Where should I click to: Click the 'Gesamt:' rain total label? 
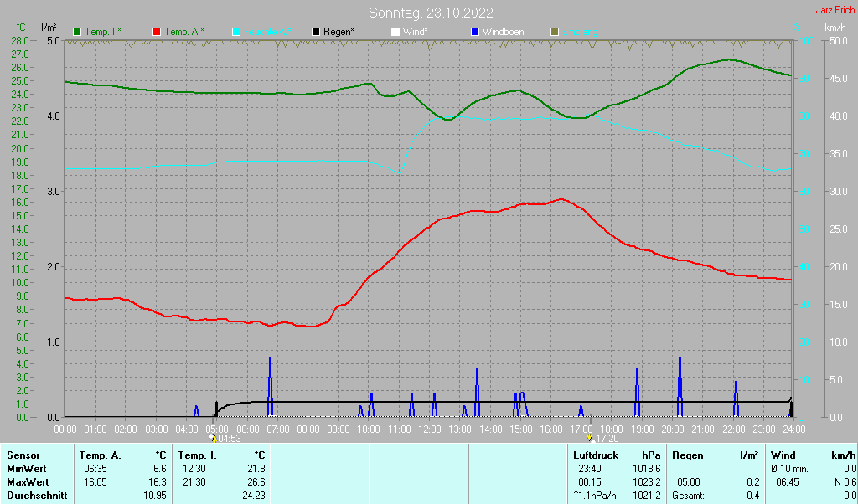[689, 496]
